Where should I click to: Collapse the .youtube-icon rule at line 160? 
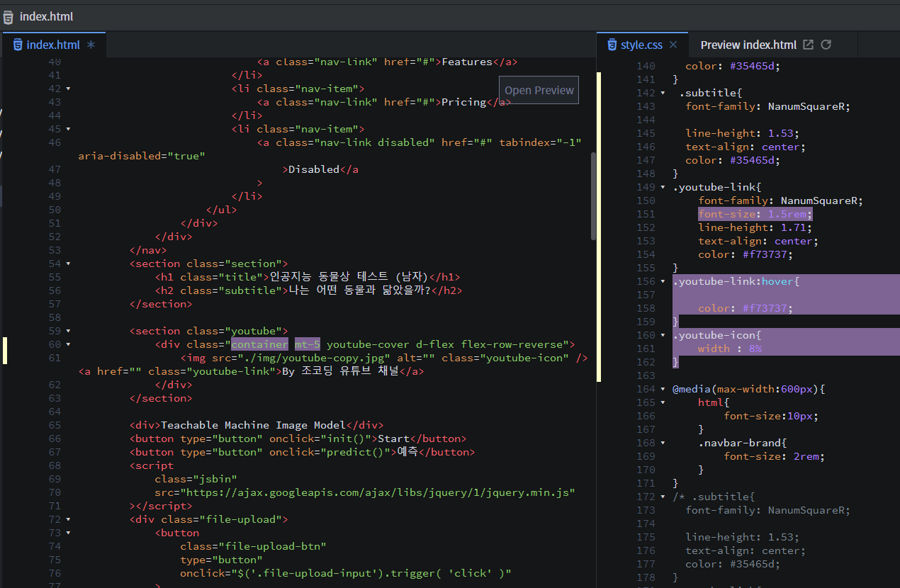[x=663, y=335]
